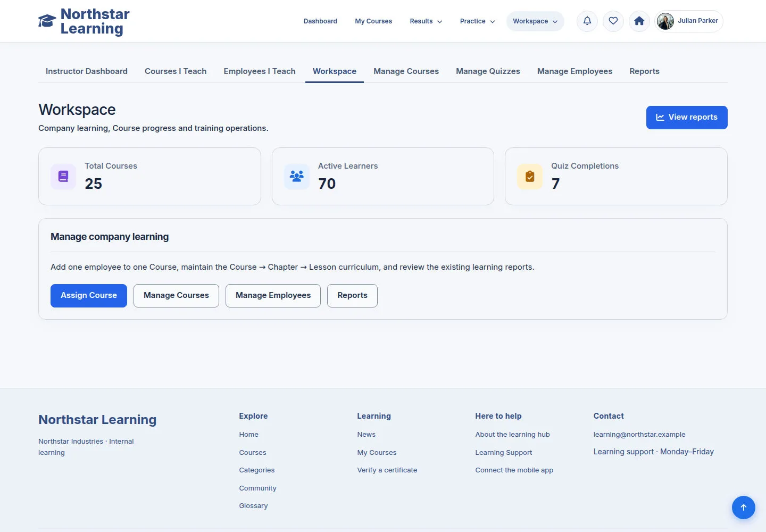The height and width of the screenshot is (532, 766).
Task: Open the Connect the mobile app link
Action: 514,470
